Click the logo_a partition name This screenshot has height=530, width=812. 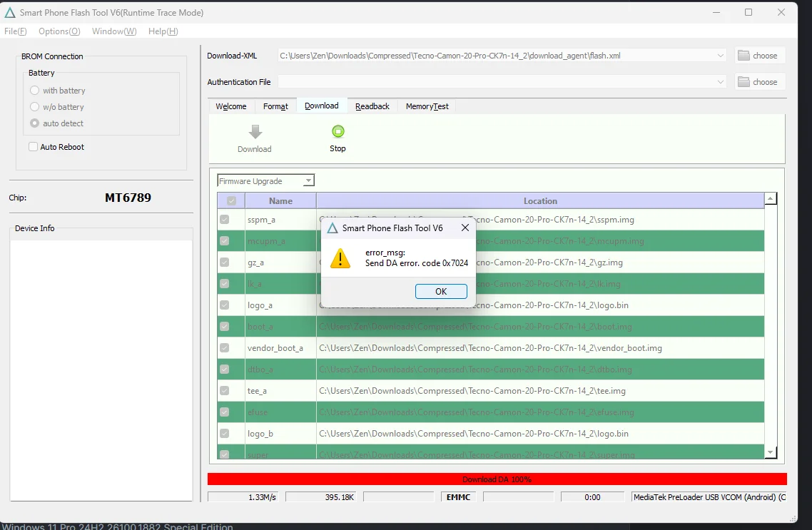pyautogui.click(x=260, y=305)
